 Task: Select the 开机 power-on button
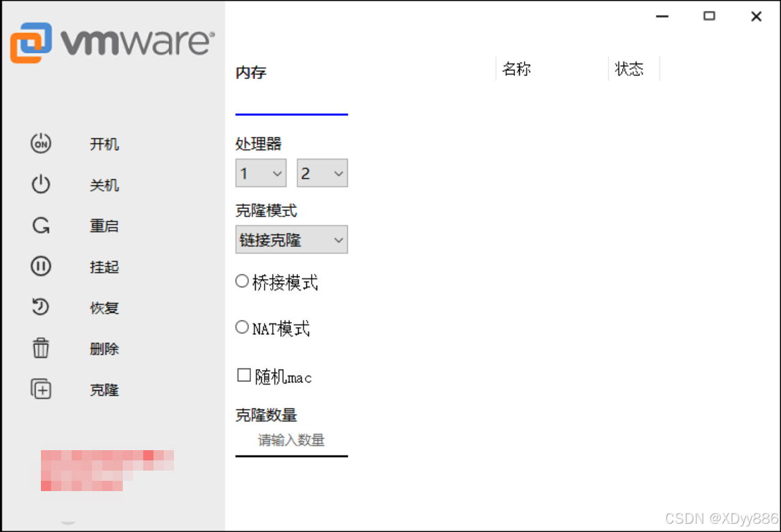104,144
